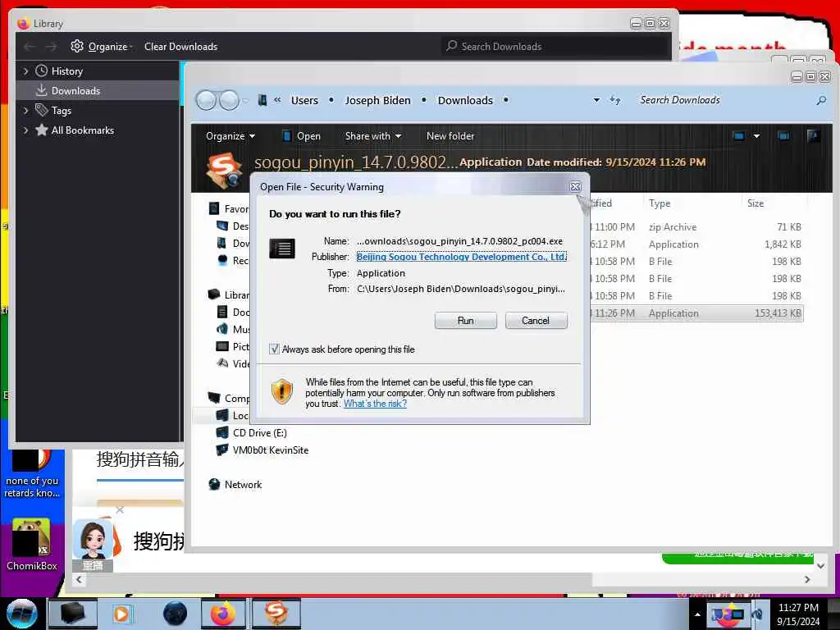This screenshot has width=840, height=630.
Task: Open the Organize menu in Library toolbar
Action: tap(102, 47)
